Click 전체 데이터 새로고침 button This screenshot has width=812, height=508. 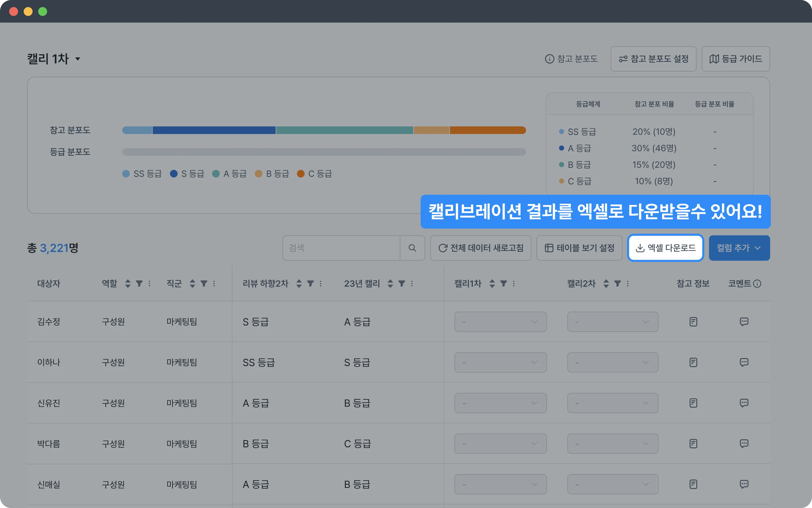click(x=480, y=248)
